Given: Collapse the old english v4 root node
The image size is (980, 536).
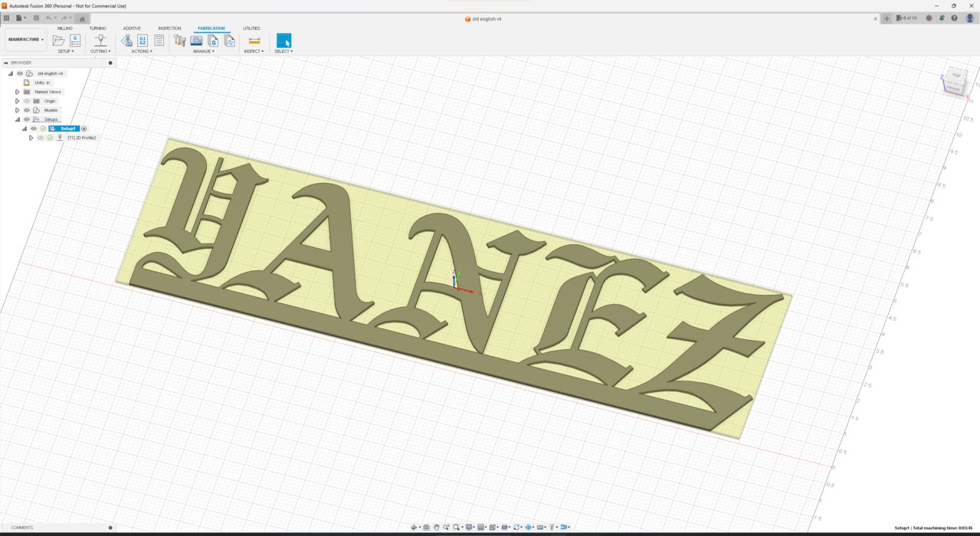Looking at the screenshot, I should (10, 74).
